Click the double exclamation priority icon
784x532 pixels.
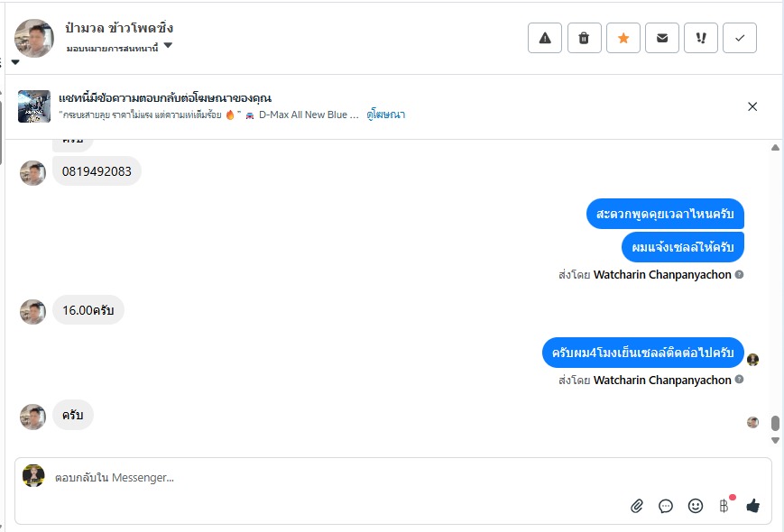701,38
